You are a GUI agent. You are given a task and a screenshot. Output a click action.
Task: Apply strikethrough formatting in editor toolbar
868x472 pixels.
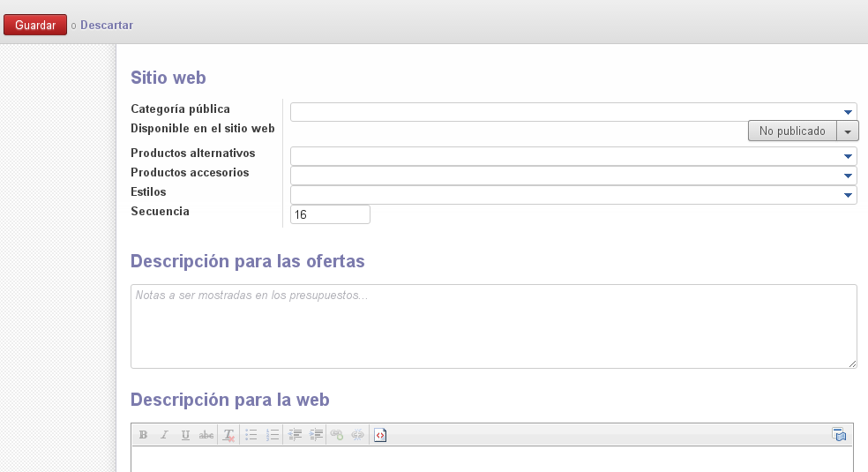pos(206,435)
